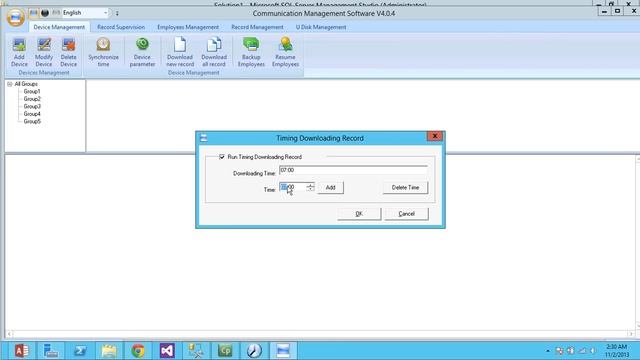The image size is (640, 360).
Task: Open Access from the taskbar
Action: pyautogui.click(x=21, y=351)
